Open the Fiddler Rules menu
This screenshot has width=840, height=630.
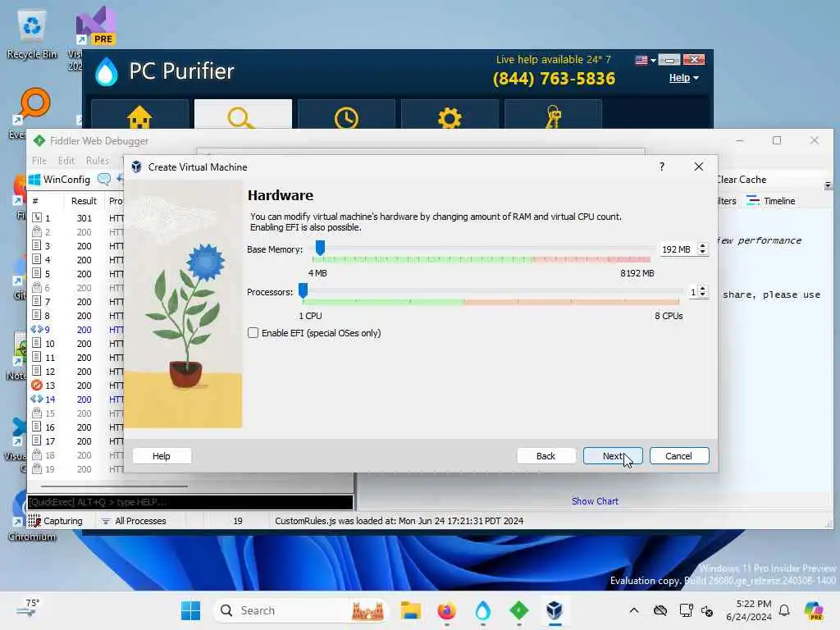coord(98,160)
